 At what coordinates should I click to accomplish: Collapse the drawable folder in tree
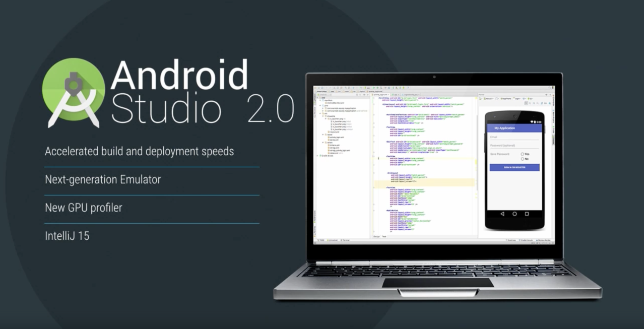(323, 116)
